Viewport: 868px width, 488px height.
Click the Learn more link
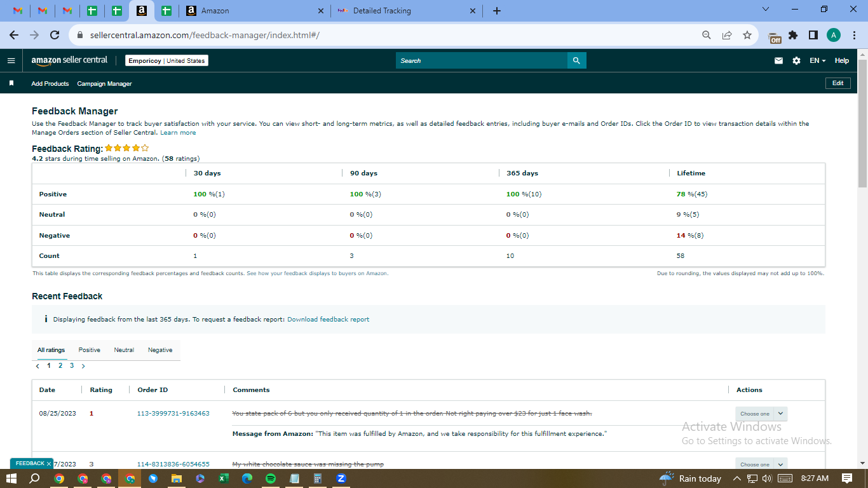tap(178, 133)
